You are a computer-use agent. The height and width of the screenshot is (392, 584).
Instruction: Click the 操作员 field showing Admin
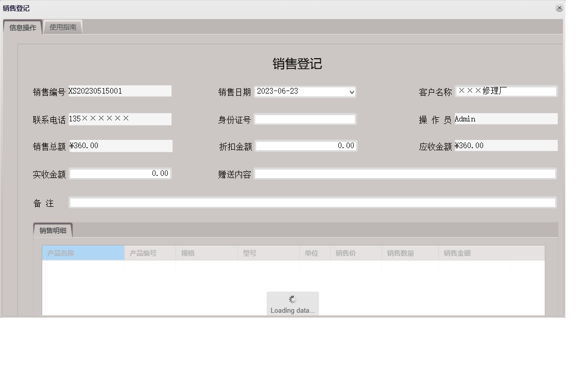coord(506,118)
